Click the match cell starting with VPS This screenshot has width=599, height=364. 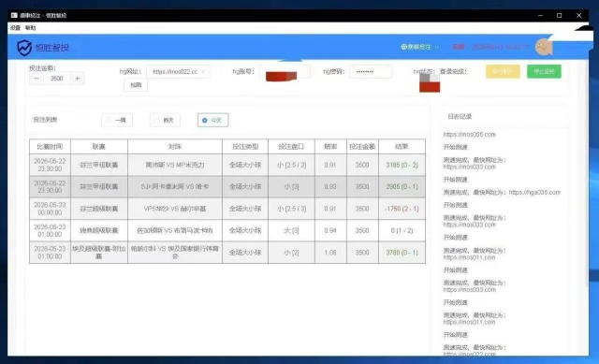click(175, 209)
